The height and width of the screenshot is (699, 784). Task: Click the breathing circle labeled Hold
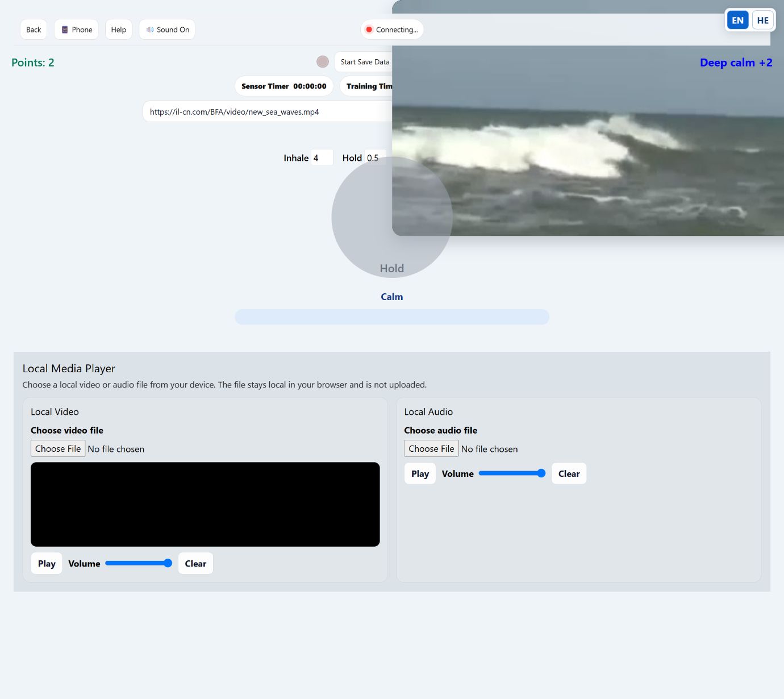[x=392, y=217]
